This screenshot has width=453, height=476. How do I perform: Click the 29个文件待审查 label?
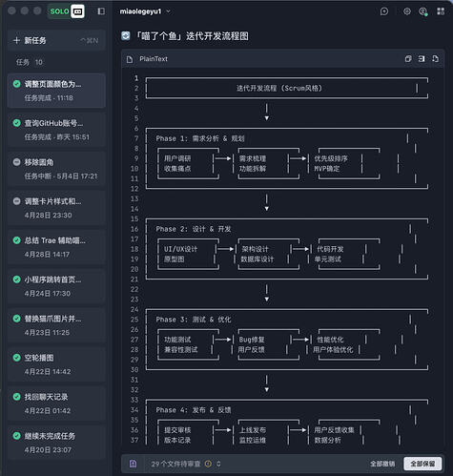point(175,464)
